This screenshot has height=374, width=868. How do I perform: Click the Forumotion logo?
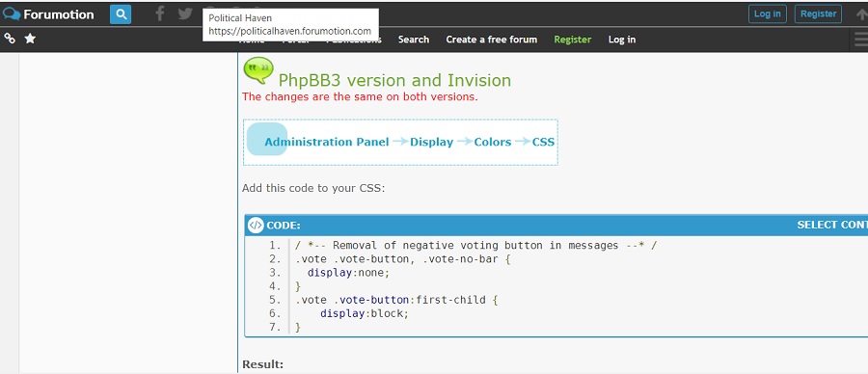(48, 14)
